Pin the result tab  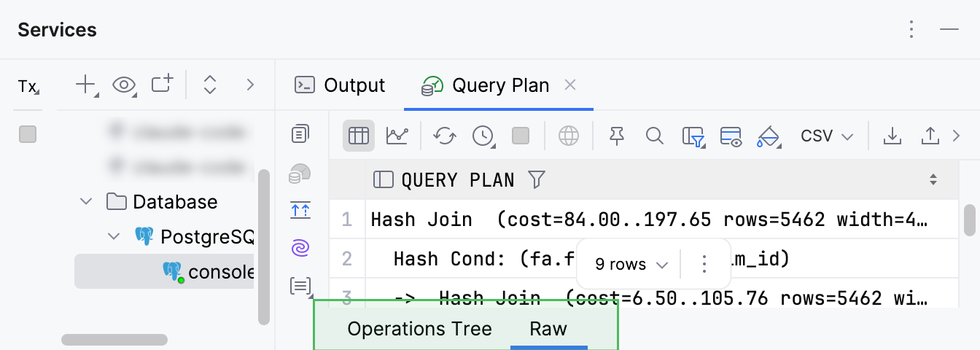[x=617, y=136]
